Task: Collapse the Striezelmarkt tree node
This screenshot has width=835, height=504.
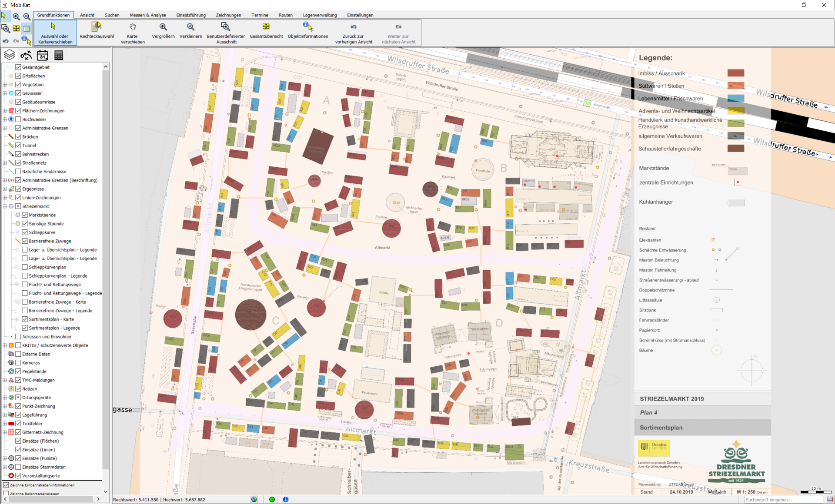Action: pos(5,206)
